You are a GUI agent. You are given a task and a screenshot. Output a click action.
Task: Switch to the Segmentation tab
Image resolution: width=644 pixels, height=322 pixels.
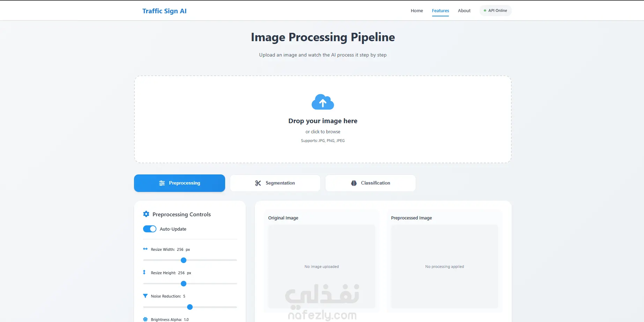pyautogui.click(x=275, y=183)
